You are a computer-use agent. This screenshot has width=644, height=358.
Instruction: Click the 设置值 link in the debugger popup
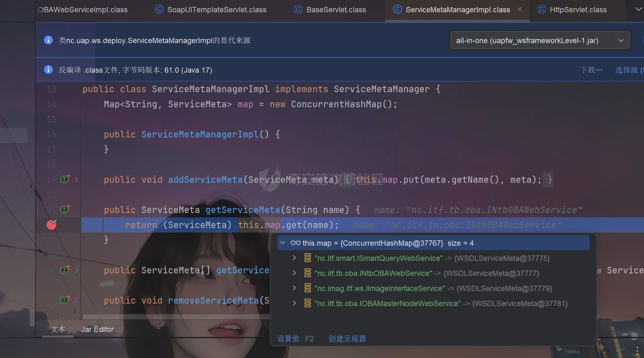point(288,338)
